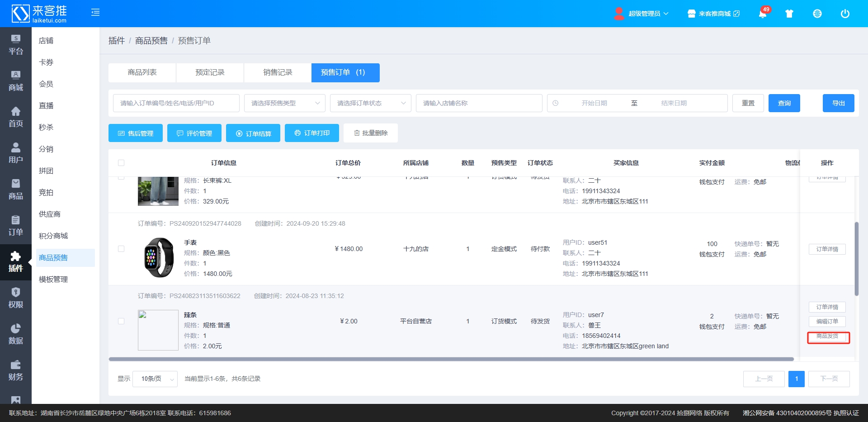Open the globe language icon
Viewport: 868px width, 422px height.
(x=817, y=14)
